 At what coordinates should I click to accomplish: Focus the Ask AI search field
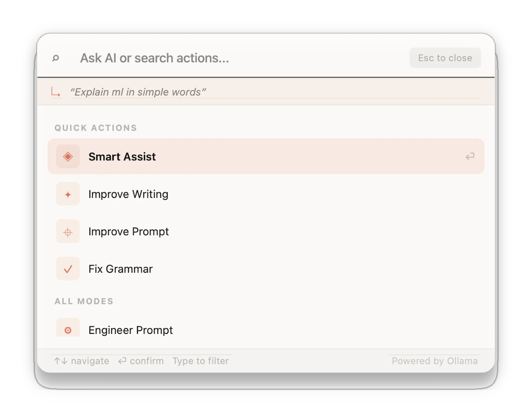click(243, 58)
